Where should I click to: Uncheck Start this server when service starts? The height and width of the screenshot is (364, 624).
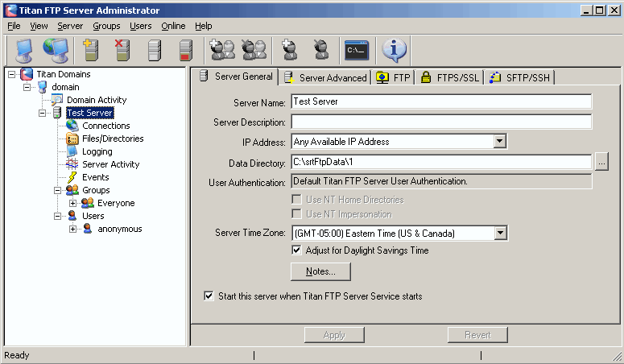point(209,296)
